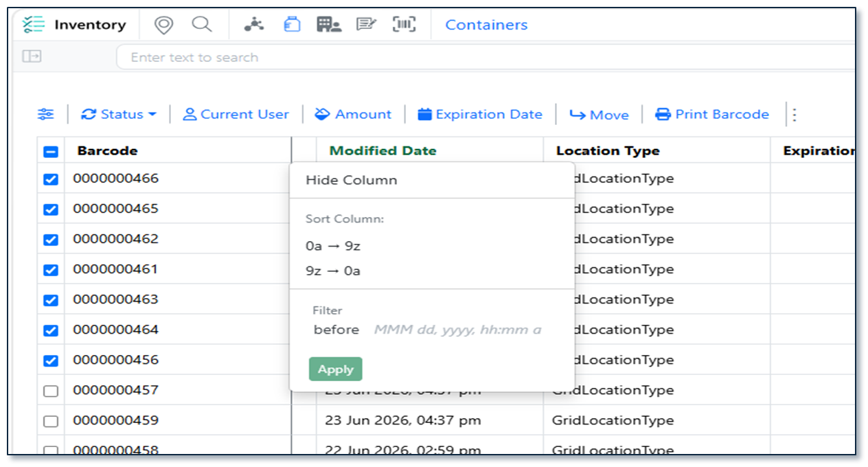868x467 pixels.
Task: Select the containers bottle icon
Action: point(292,25)
